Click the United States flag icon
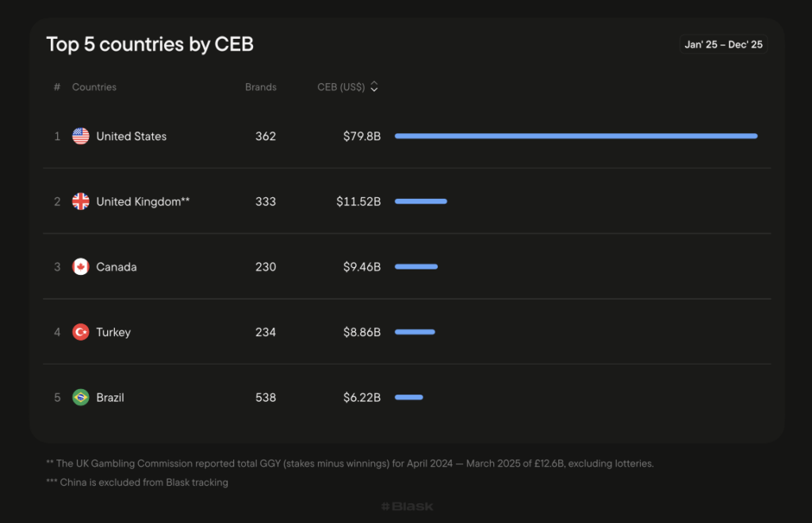This screenshot has width=812, height=523. point(81,136)
